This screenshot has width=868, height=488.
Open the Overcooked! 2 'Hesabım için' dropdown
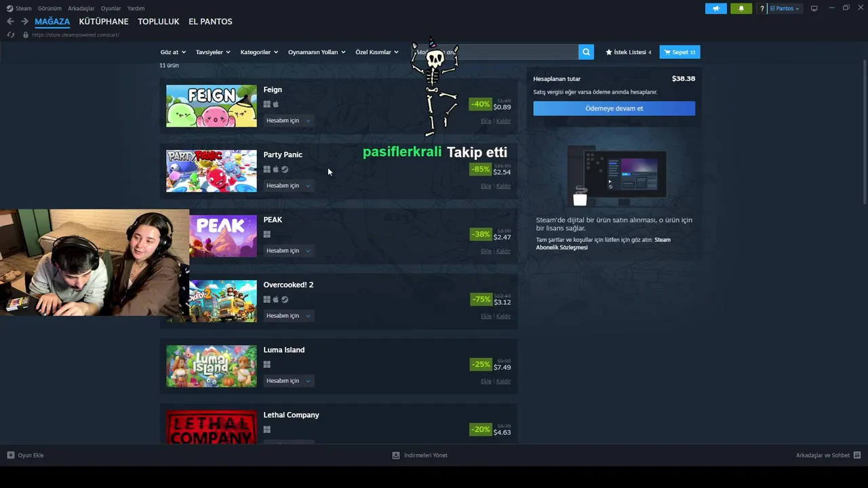pyautogui.click(x=288, y=316)
